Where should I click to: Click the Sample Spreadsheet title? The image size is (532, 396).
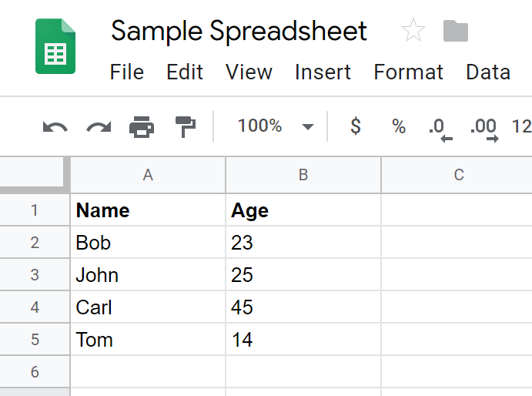pyautogui.click(x=239, y=31)
